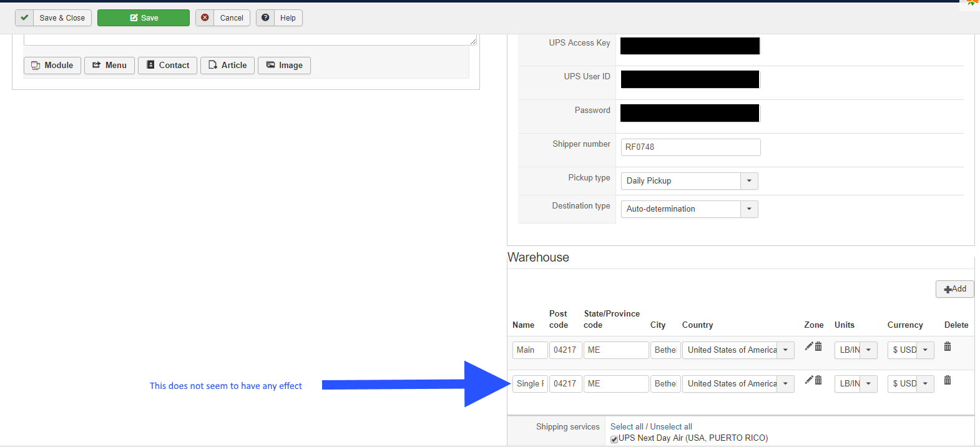Open Help from the toolbar
Screen dimensions: 980x447
click(x=279, y=18)
